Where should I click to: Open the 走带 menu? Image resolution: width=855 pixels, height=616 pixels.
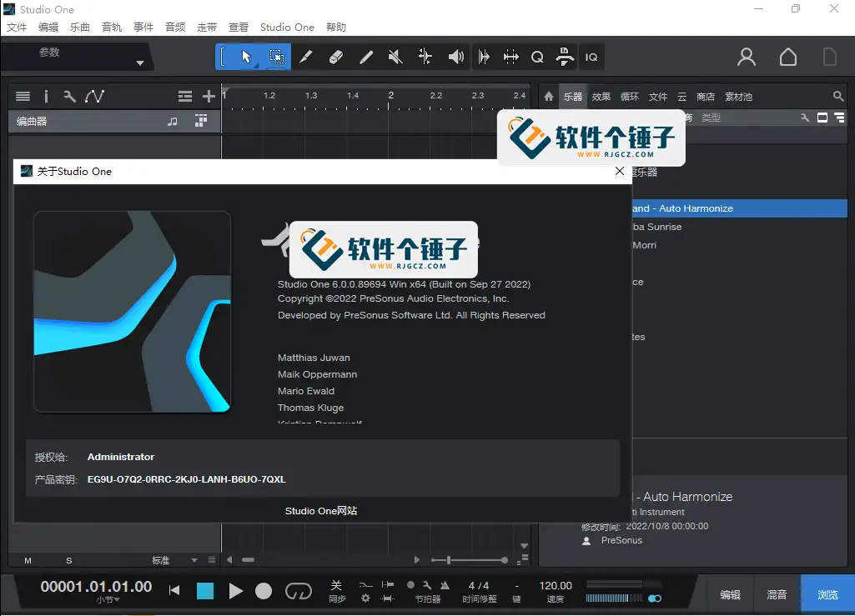tap(207, 27)
